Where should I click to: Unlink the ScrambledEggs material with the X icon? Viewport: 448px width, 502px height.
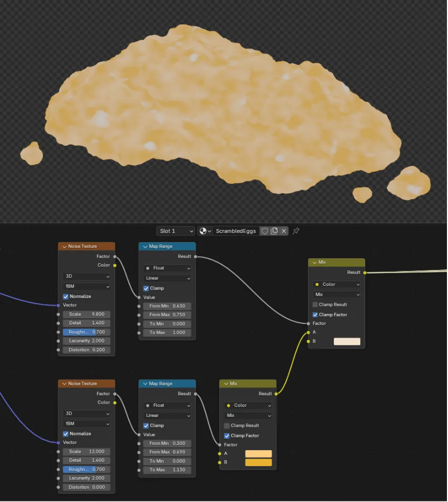click(x=284, y=231)
